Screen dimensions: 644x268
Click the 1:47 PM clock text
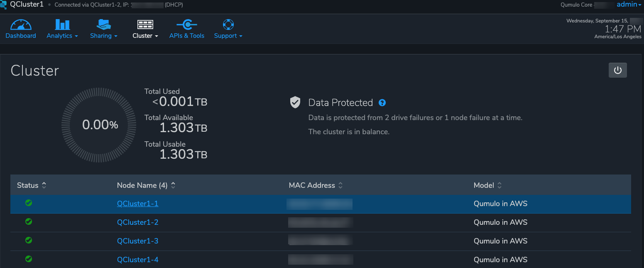point(623,29)
